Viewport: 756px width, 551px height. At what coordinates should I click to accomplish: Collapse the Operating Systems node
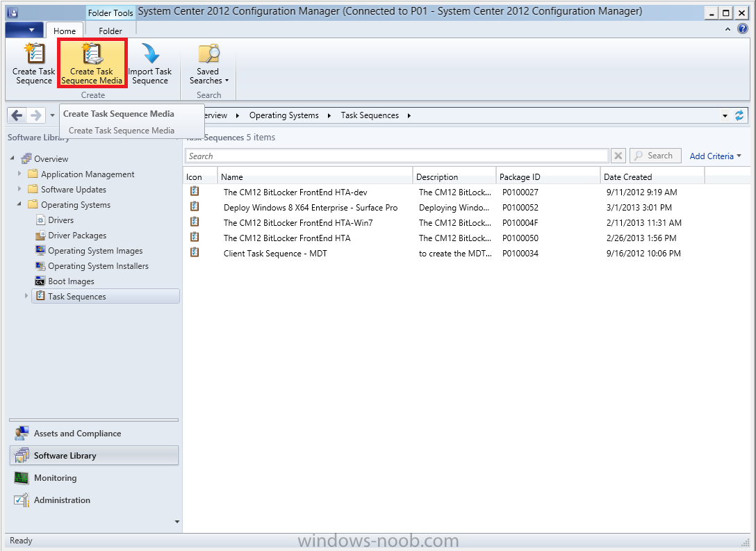tap(19, 204)
